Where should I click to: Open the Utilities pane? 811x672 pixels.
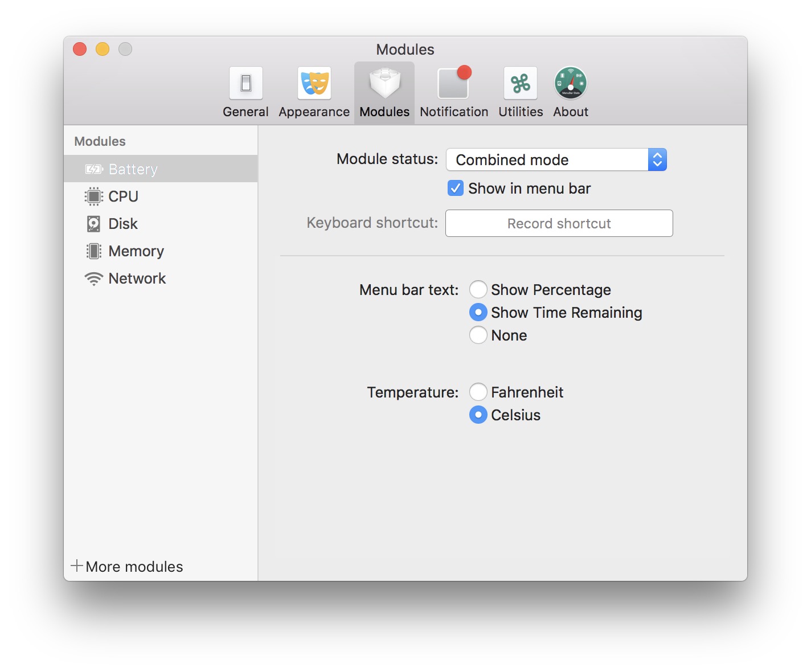[519, 91]
